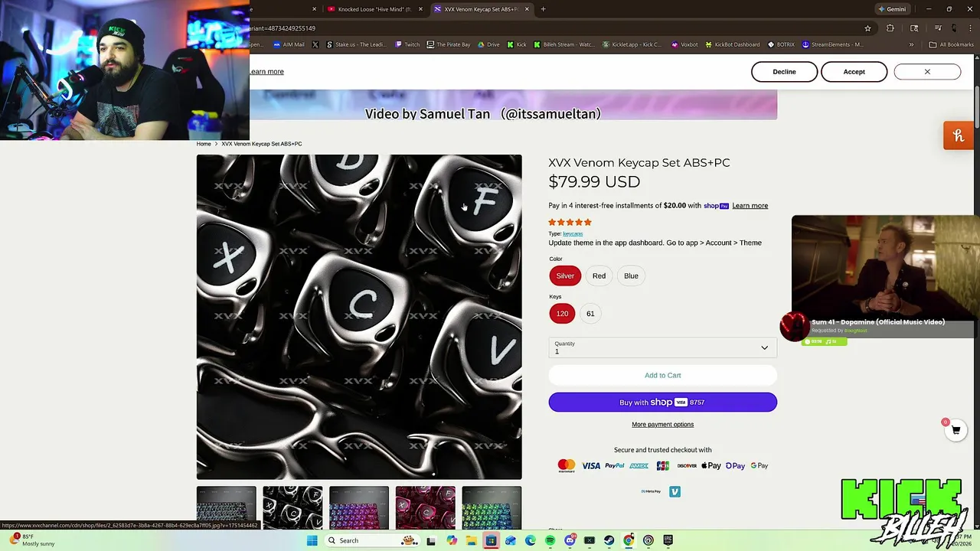Open the AIM Mail bookmark

(289, 44)
